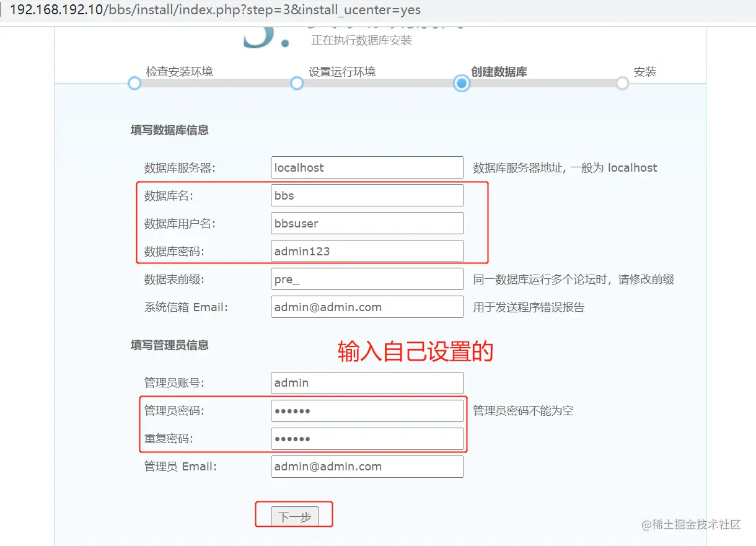Click the 创建数据库 step label

click(x=499, y=72)
